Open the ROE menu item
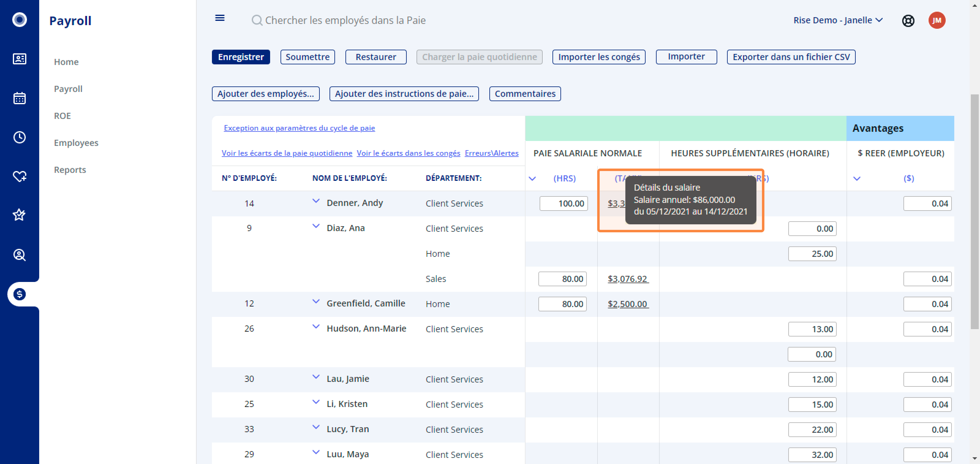The width and height of the screenshot is (980, 464). click(62, 116)
